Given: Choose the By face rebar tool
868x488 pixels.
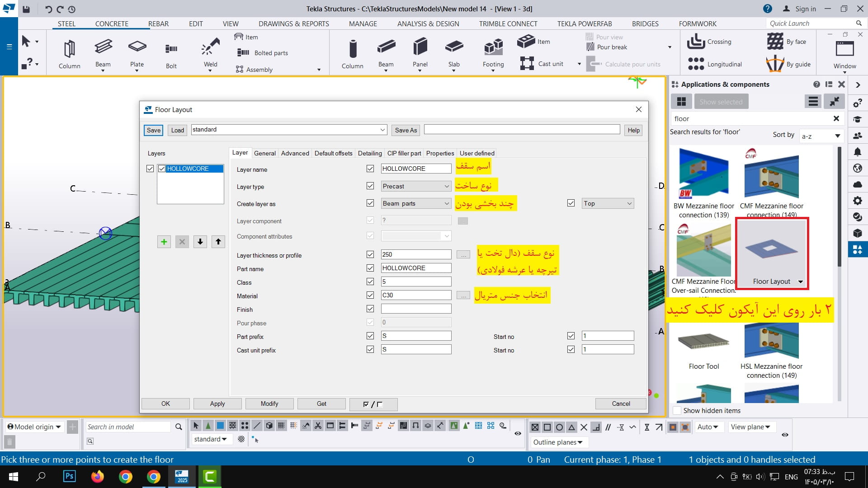Looking at the screenshot, I should [x=787, y=42].
